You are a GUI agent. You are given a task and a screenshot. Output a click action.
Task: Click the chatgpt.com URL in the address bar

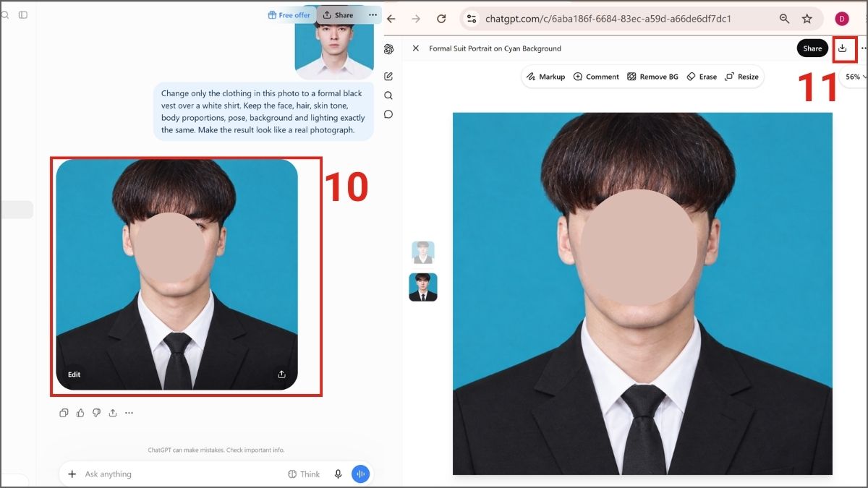pos(608,19)
